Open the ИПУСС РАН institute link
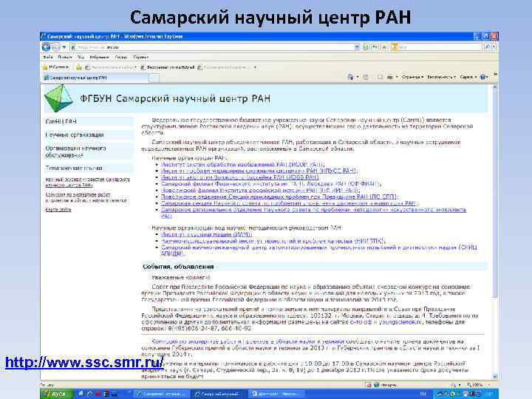The width and height of the screenshot is (532, 399). click(259, 171)
